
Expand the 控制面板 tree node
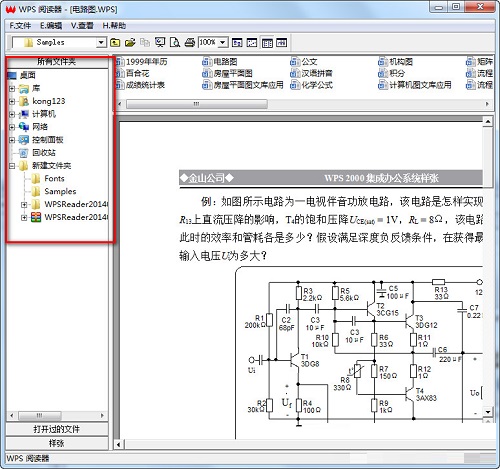pos(12,140)
